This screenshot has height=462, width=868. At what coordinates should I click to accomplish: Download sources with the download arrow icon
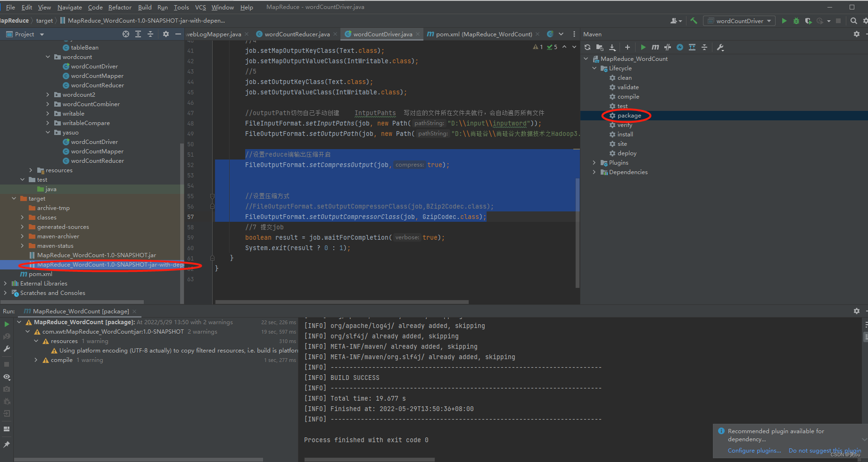click(612, 47)
